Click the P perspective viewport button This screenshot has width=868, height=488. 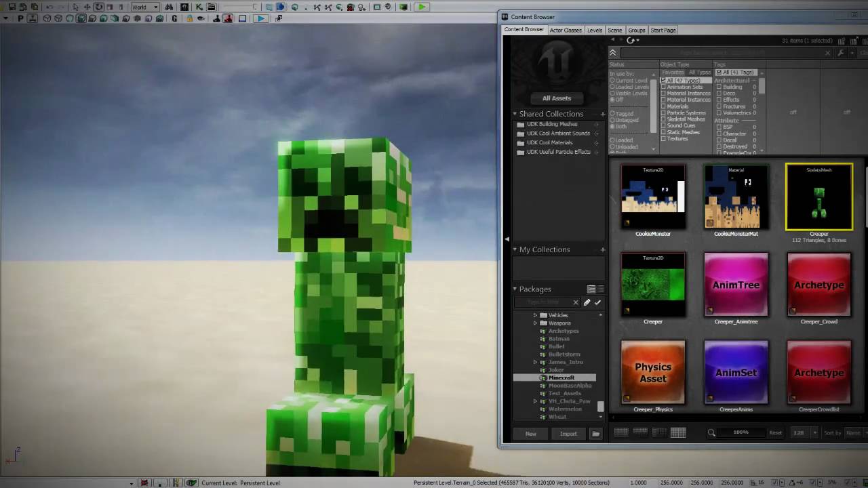coord(20,18)
